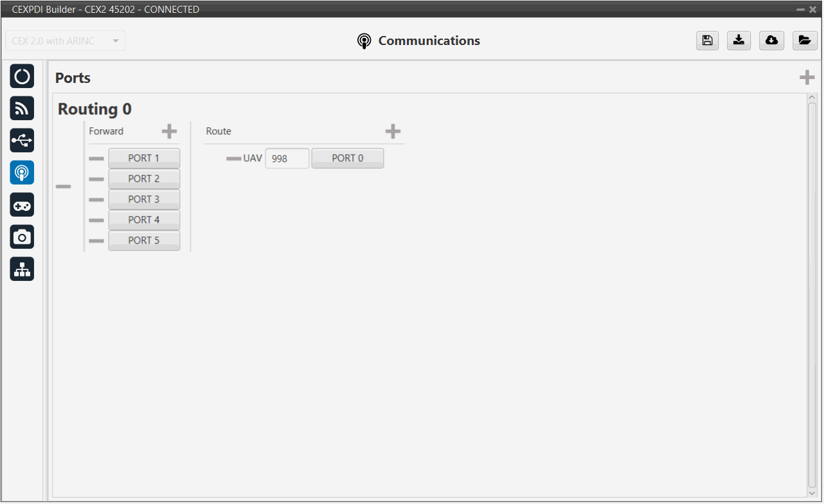Click the download to disk icon
Viewport: 824px width, 504px height.
pos(739,40)
